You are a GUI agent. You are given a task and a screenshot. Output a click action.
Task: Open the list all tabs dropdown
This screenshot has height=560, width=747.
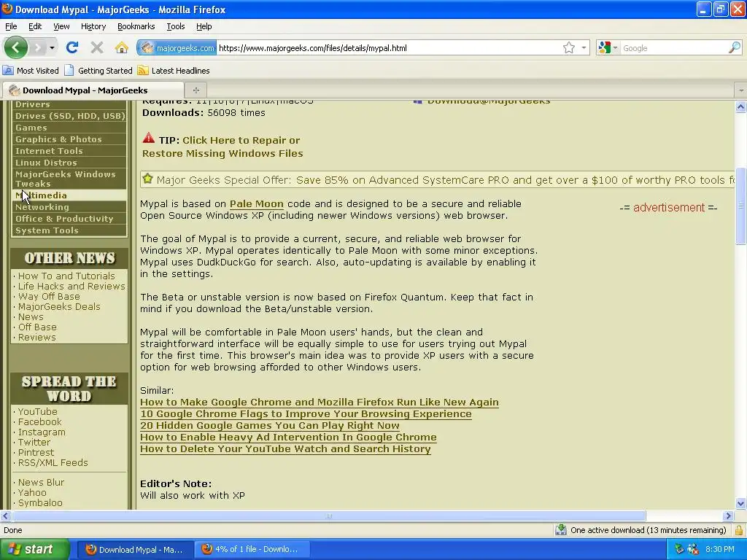741,90
